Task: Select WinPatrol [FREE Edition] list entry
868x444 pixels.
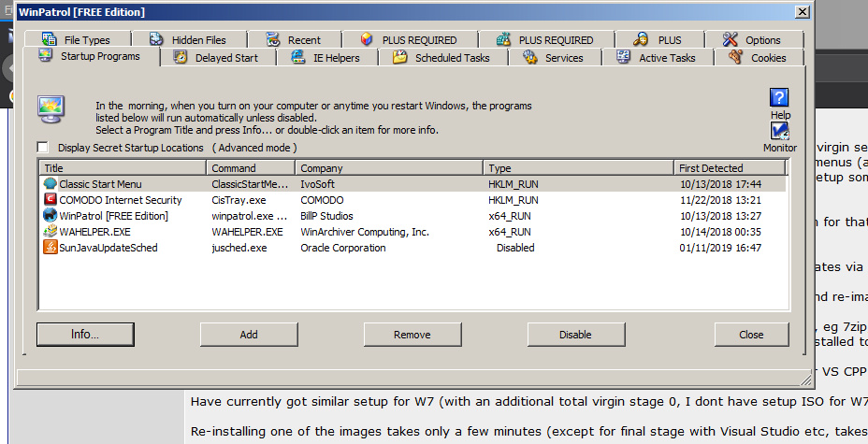Action: [x=113, y=216]
